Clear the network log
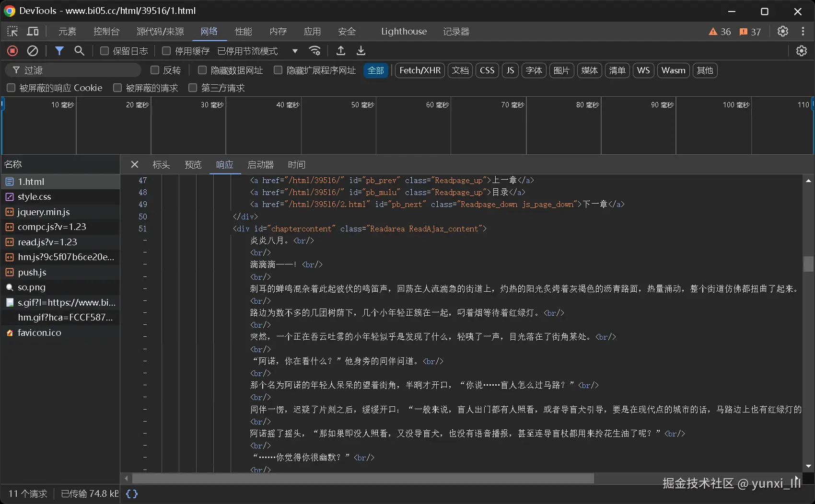The height and width of the screenshot is (504, 815). tap(33, 51)
